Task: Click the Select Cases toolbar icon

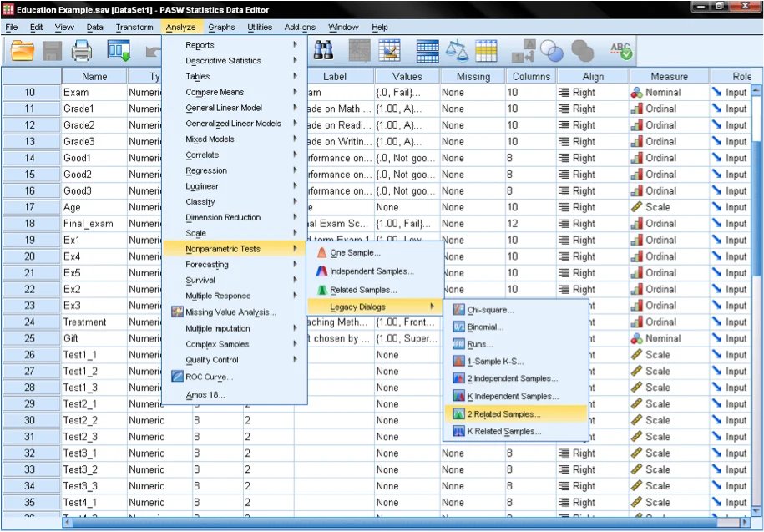Action: [x=486, y=51]
